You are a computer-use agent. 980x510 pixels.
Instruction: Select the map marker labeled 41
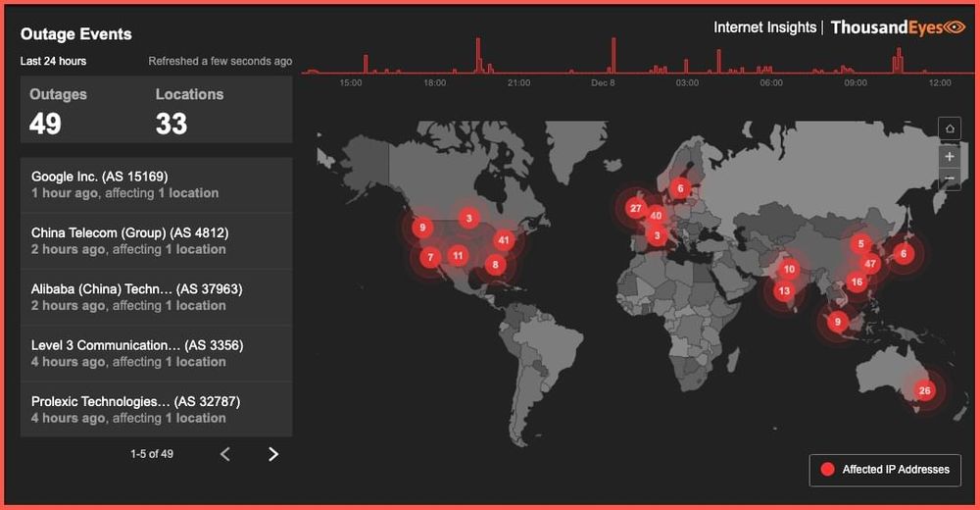(x=504, y=240)
